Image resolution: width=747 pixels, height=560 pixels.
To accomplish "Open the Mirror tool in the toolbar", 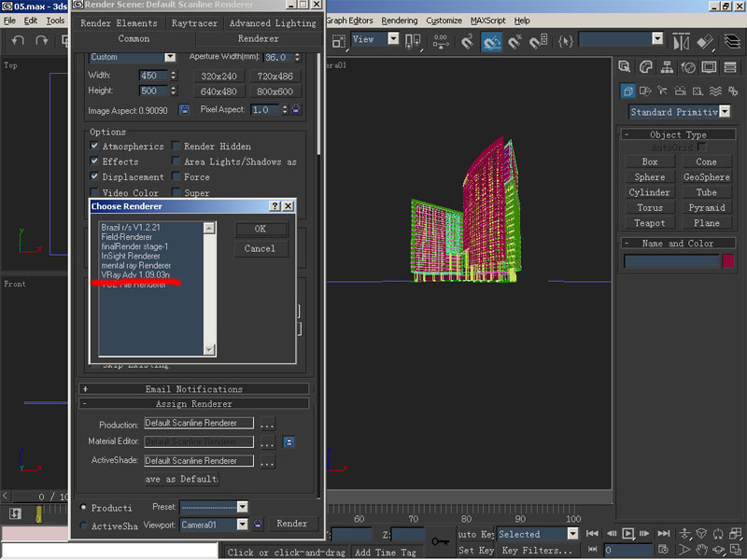I will (681, 42).
